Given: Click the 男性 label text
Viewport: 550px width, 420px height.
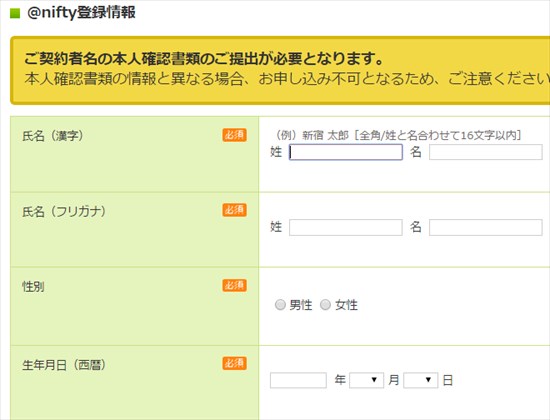Looking at the screenshot, I should pos(301,305).
